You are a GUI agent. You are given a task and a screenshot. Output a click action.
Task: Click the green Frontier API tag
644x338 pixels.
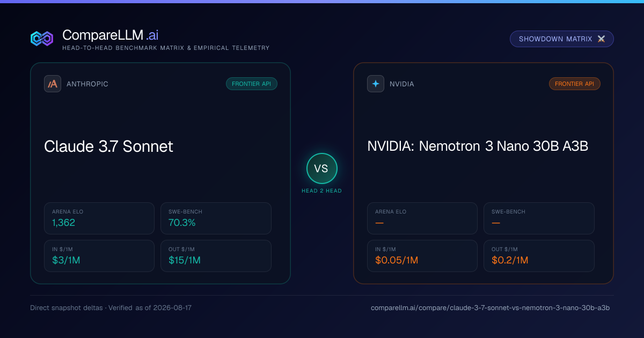252,84
